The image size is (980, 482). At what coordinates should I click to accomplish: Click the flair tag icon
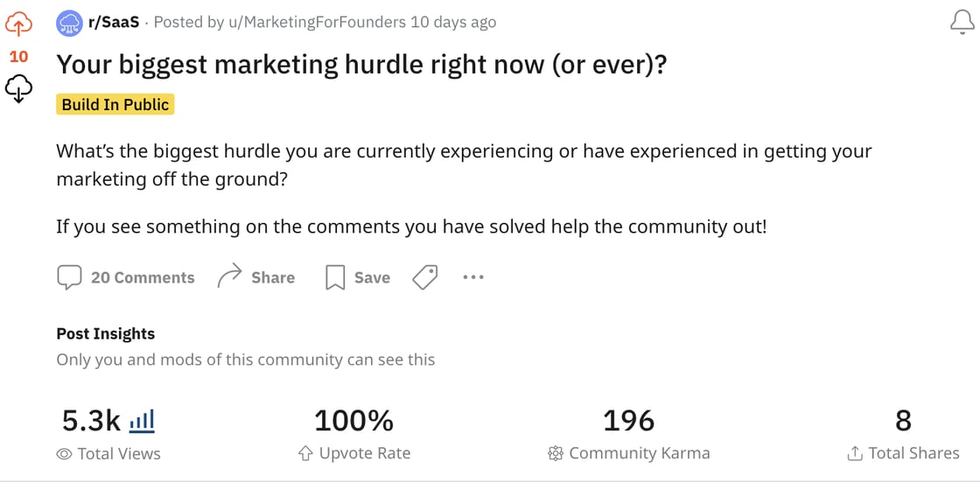(425, 277)
